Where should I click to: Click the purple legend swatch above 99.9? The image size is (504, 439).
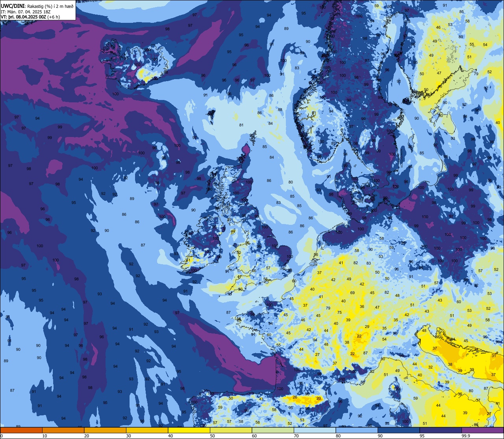482,430
